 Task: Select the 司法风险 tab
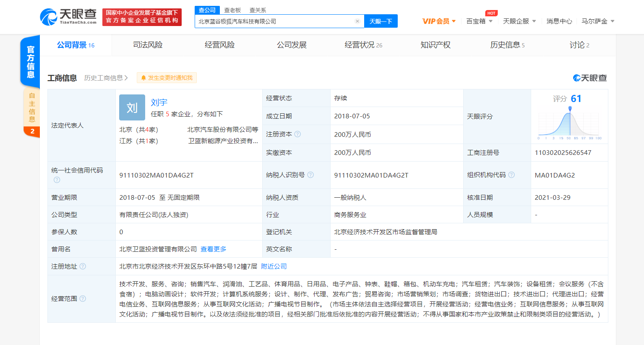tap(148, 45)
